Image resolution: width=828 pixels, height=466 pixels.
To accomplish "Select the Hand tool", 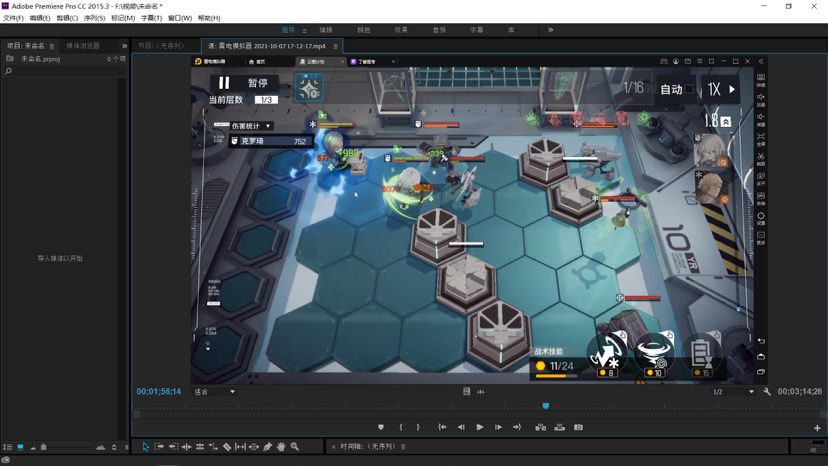I will point(281,447).
